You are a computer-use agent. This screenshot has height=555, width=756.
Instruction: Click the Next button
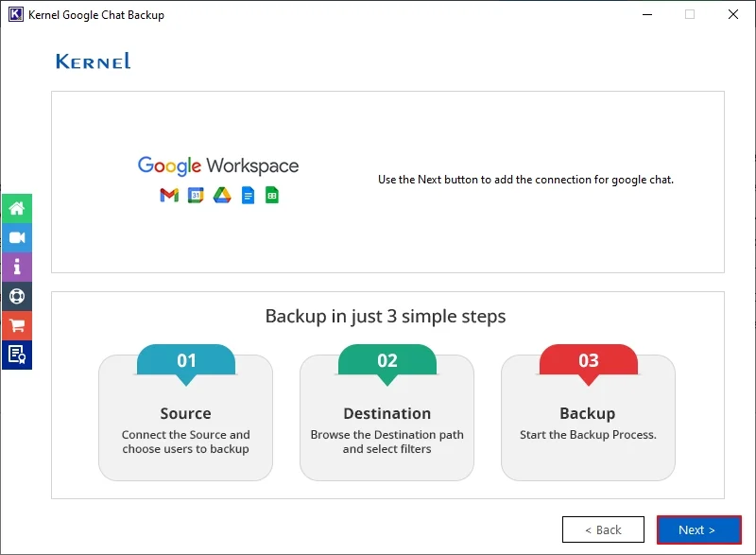698,529
